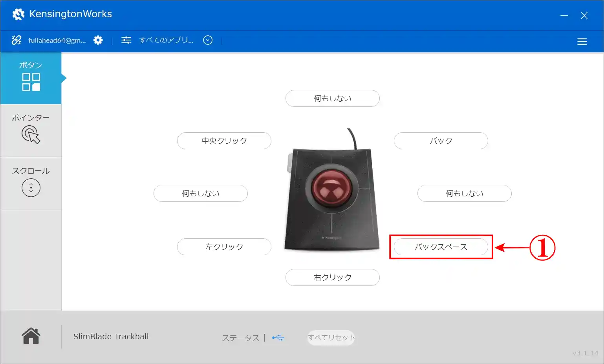Click the SlimBlade Trackball device name
This screenshot has width=604, height=364.
pos(111,337)
